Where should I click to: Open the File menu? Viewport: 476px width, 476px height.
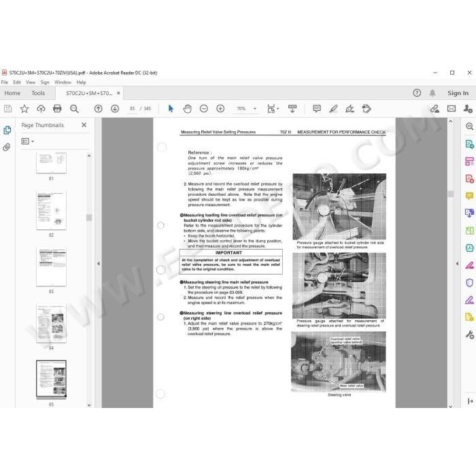(x=5, y=82)
